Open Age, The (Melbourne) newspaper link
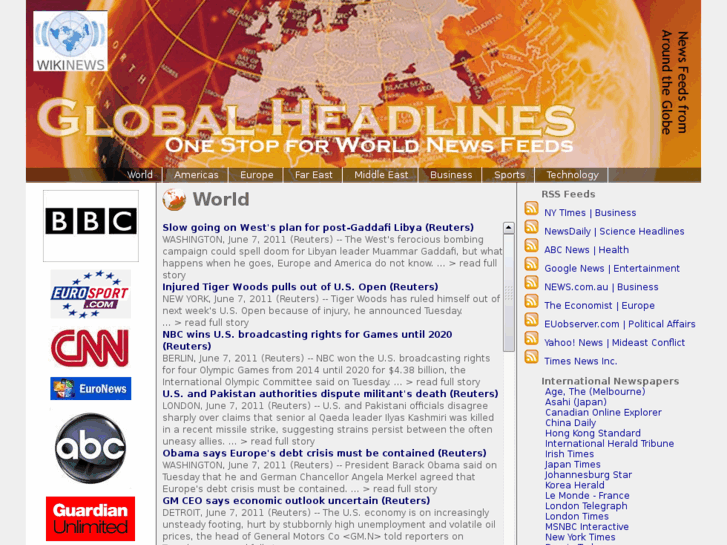 (595, 391)
